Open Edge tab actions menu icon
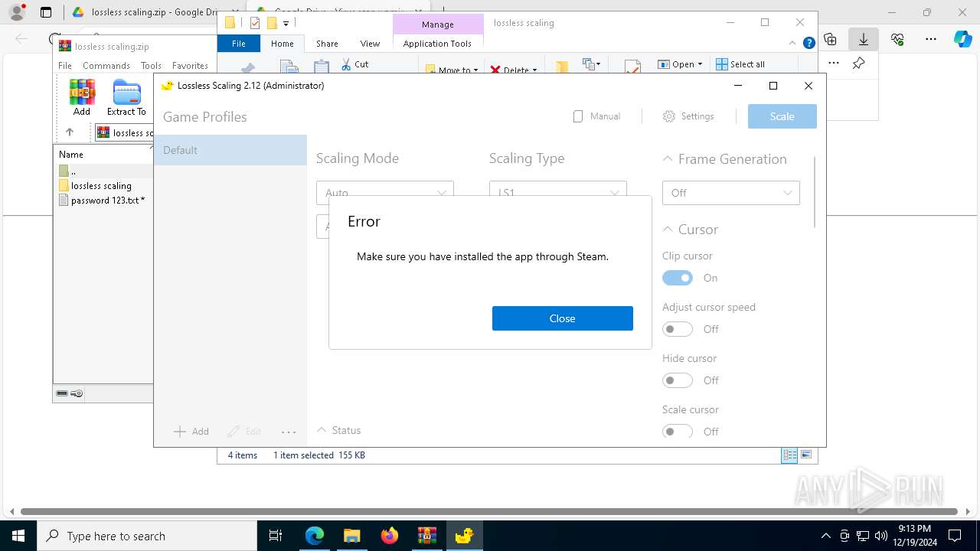 pyautogui.click(x=46, y=12)
